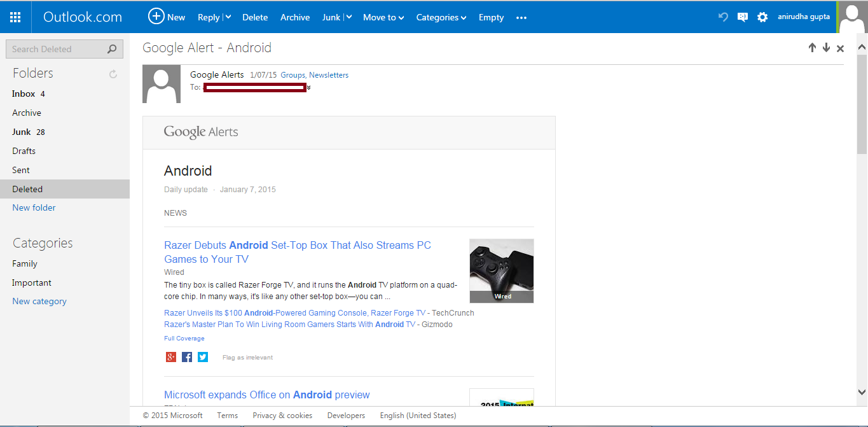Click the profile avatar picture
868x427 pixels.
click(852, 17)
